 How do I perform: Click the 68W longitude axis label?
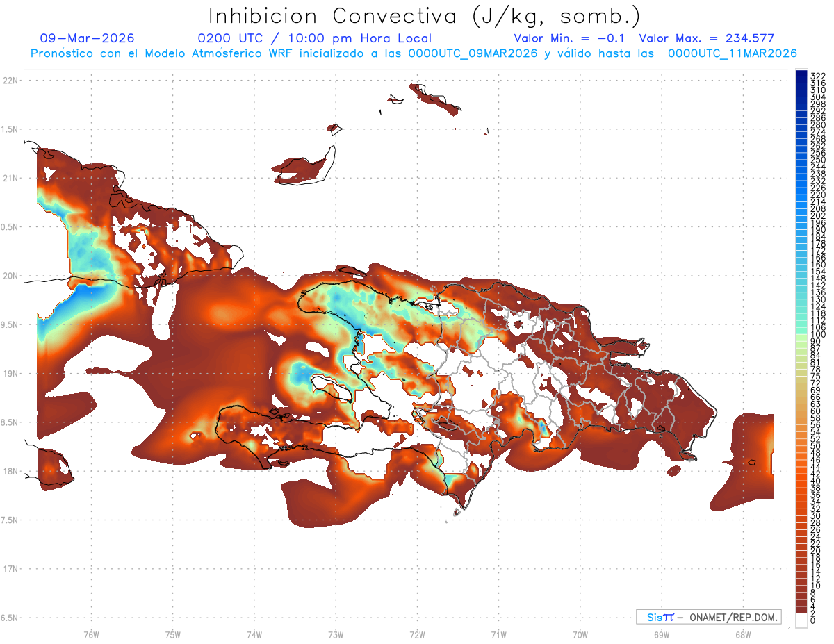click(742, 634)
